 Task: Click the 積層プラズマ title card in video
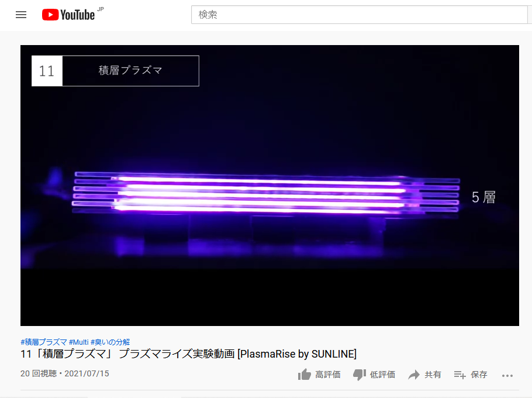pyautogui.click(x=115, y=71)
